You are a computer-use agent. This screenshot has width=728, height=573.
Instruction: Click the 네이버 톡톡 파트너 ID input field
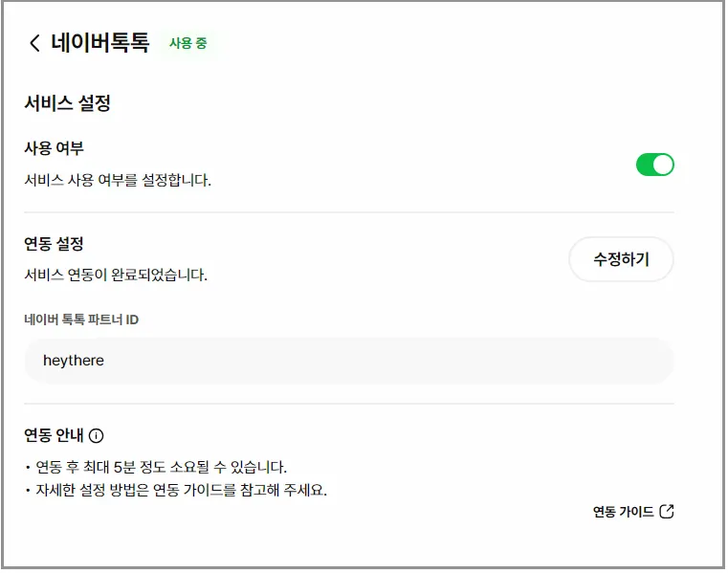pyautogui.click(x=348, y=361)
